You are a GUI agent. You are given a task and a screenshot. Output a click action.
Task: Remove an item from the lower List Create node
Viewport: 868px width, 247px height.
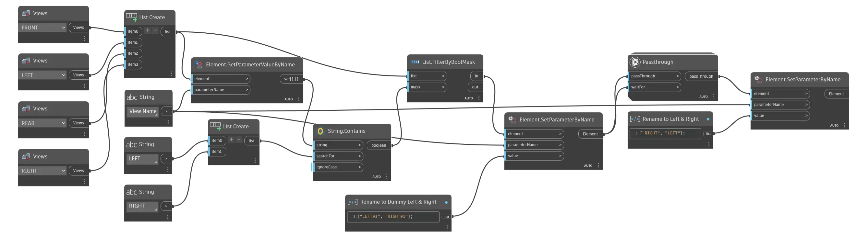pyautogui.click(x=239, y=139)
